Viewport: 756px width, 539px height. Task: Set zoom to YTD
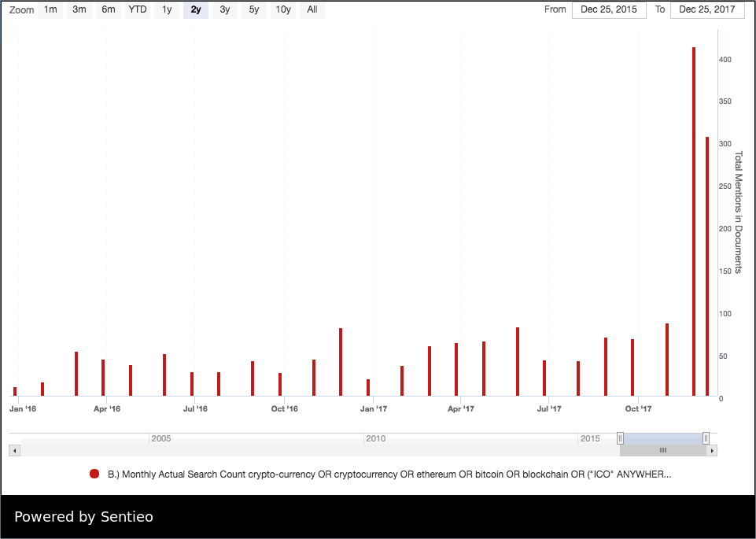[138, 9]
